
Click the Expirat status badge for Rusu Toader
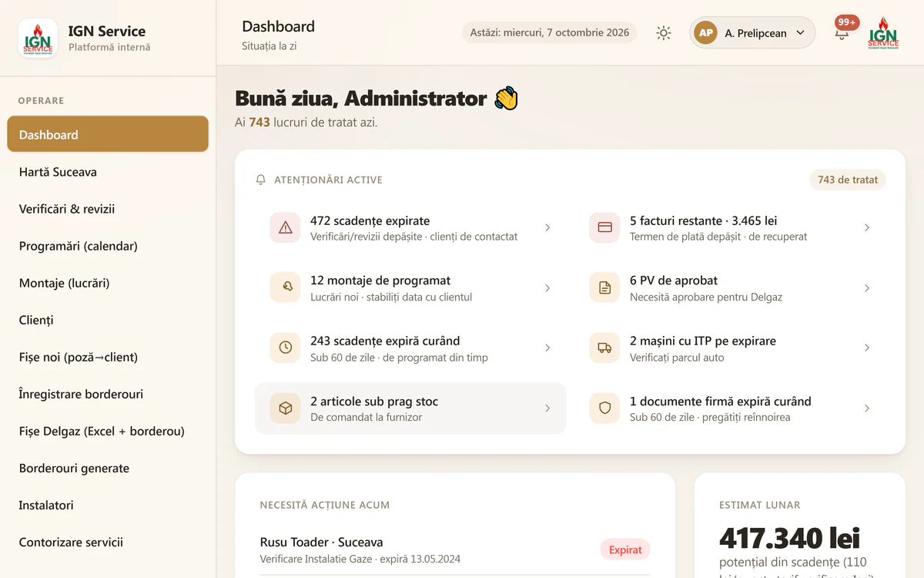tap(625, 549)
